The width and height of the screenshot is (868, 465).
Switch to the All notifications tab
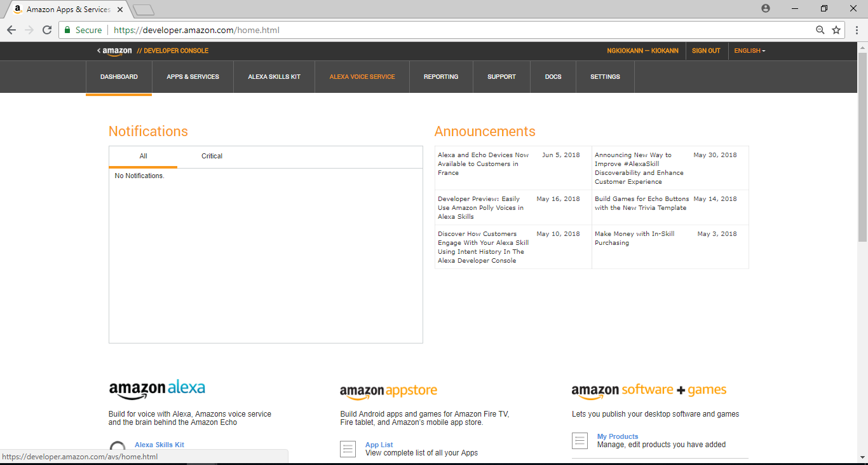tap(143, 156)
